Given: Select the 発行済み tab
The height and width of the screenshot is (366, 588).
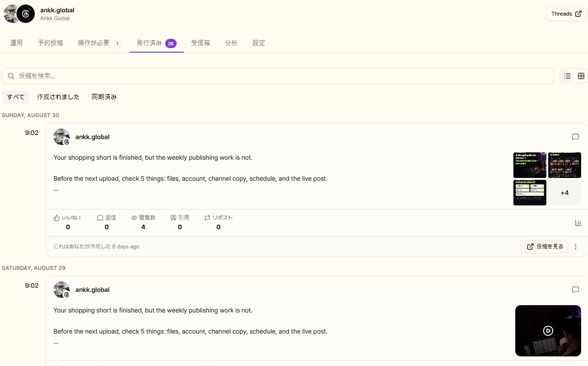Looking at the screenshot, I should click(156, 43).
